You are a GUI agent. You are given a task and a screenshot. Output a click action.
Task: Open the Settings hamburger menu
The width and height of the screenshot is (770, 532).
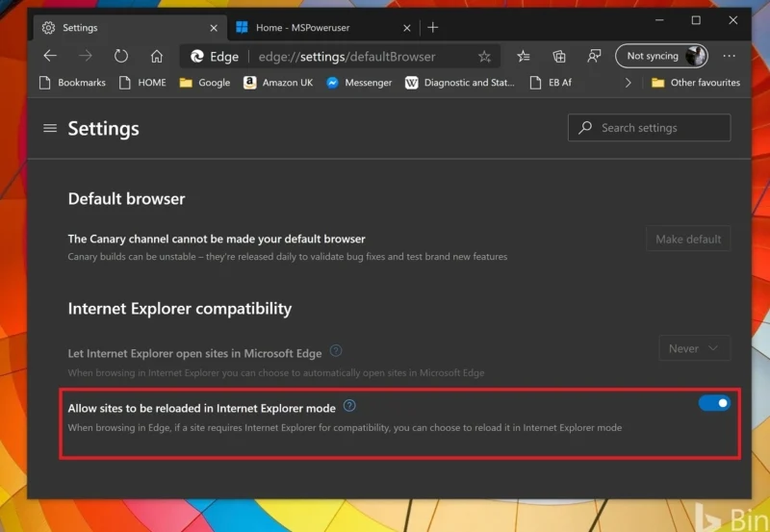pos(50,128)
